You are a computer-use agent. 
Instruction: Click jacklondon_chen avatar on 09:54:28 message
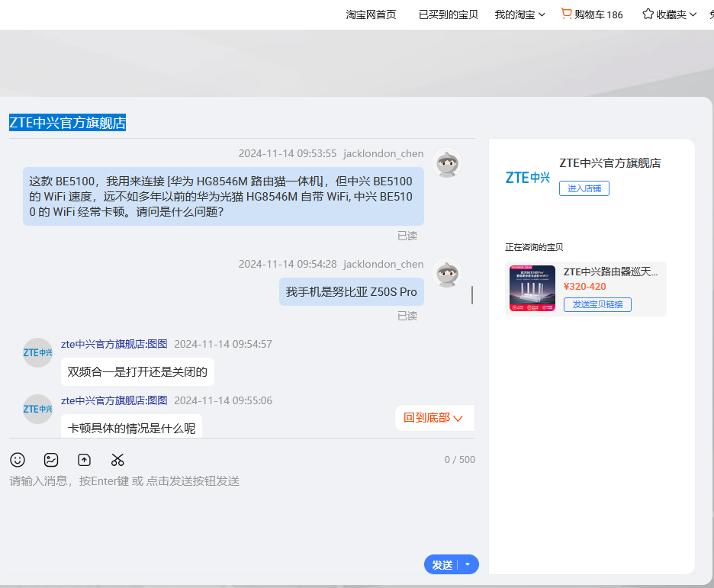click(x=447, y=273)
